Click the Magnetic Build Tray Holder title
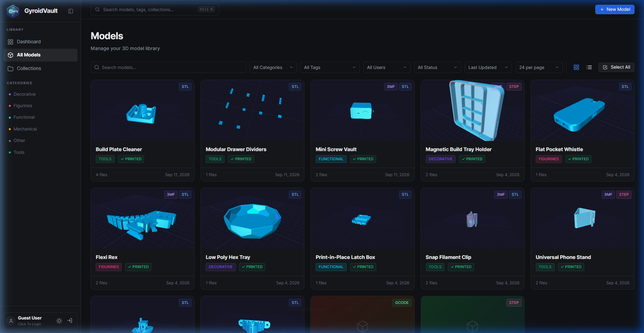The width and height of the screenshot is (644, 333). click(458, 149)
